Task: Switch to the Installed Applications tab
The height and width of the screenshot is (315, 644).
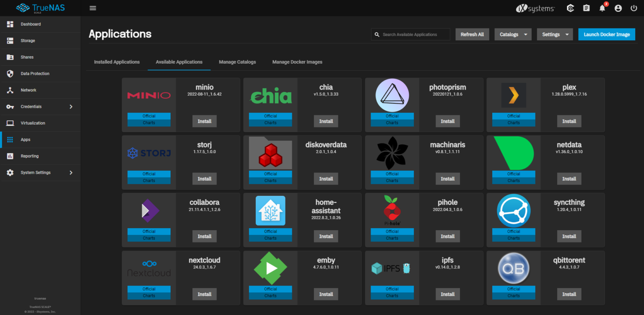Action: pyautogui.click(x=117, y=62)
